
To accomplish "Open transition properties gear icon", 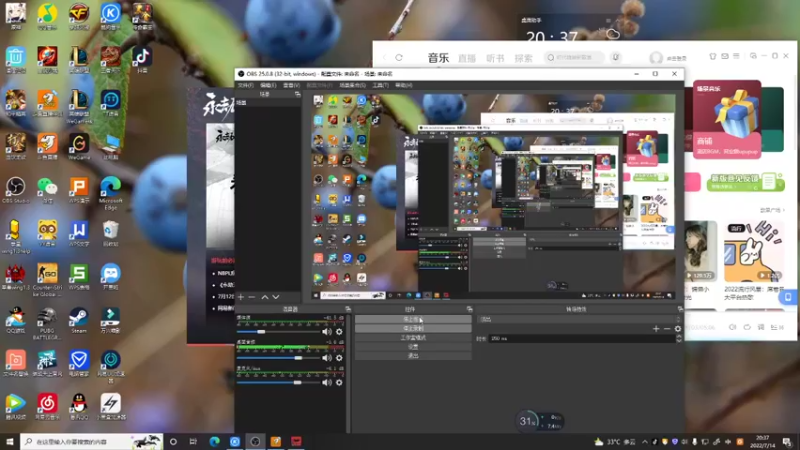I will click(678, 329).
